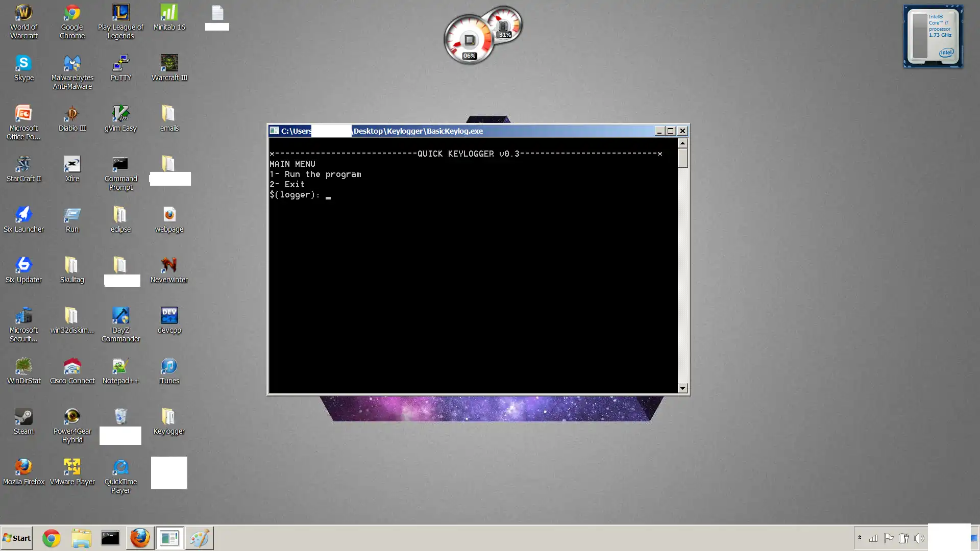Click the Notepad++ desktop icon
980x551 pixels.
120,366
